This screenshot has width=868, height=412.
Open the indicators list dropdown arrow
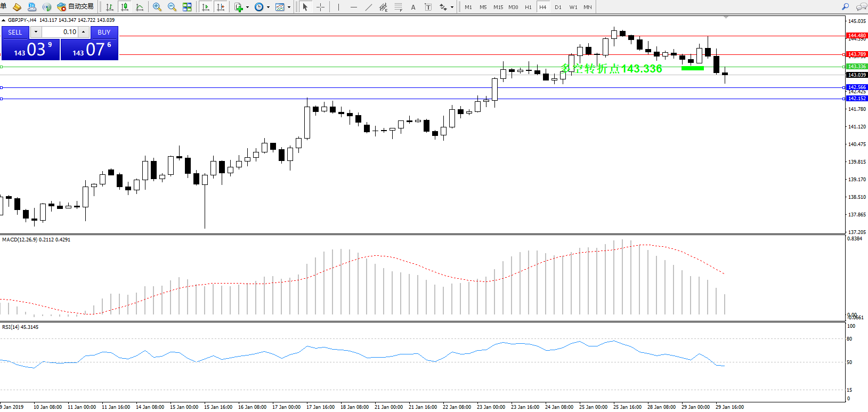(x=247, y=7)
